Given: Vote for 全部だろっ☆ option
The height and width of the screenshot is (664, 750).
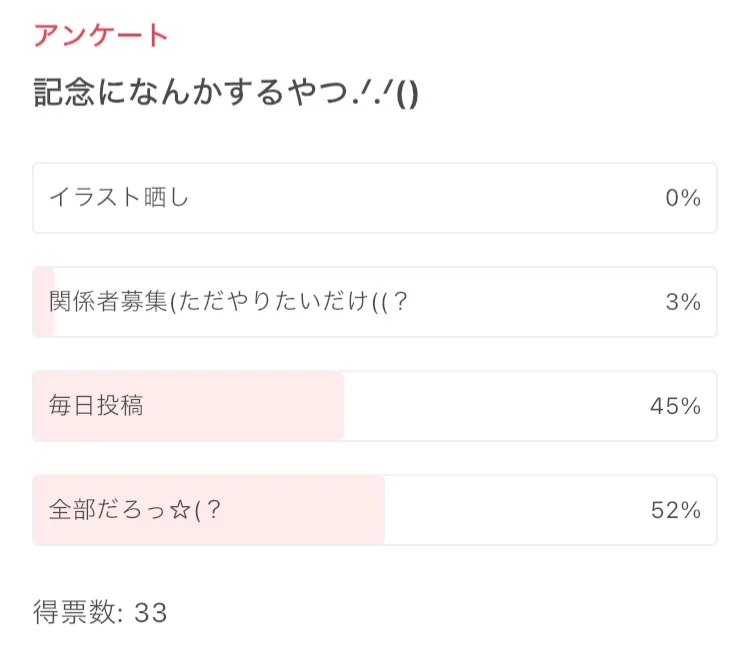Looking at the screenshot, I should pyautogui.click(x=120, y=510).
